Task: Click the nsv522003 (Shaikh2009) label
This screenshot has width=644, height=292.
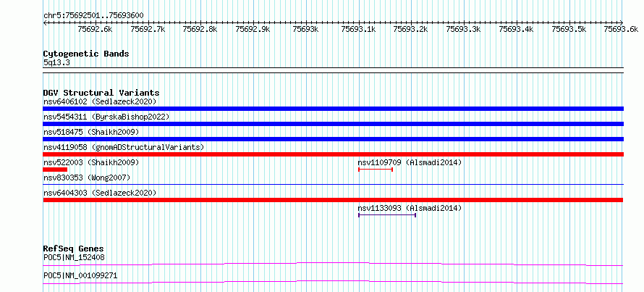Action: [x=91, y=162]
